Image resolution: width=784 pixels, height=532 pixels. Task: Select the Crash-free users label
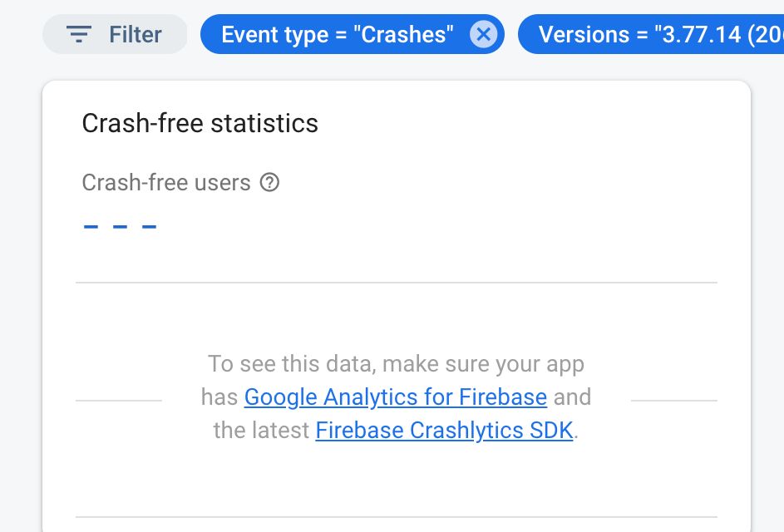[166, 182]
